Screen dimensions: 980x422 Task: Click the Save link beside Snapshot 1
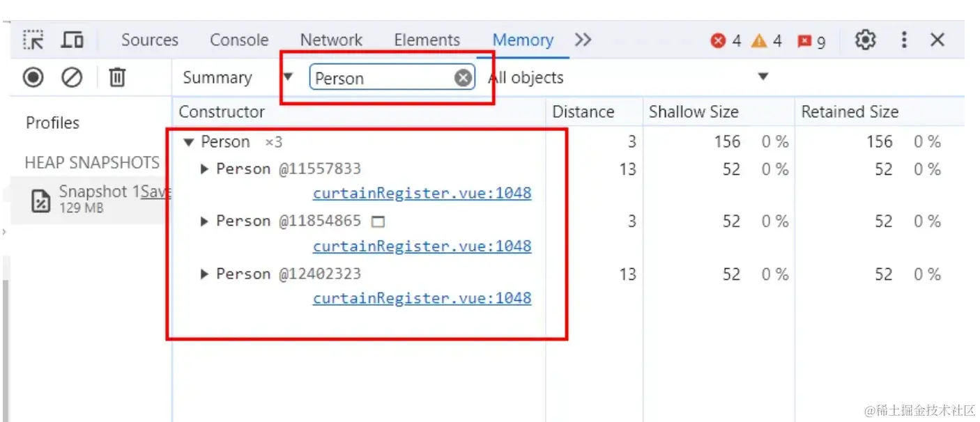pyautogui.click(x=156, y=192)
